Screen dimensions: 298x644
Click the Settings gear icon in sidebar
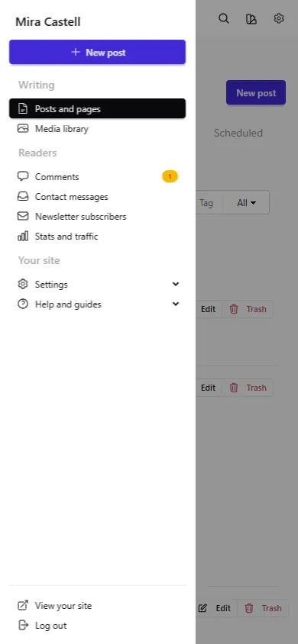point(23,284)
